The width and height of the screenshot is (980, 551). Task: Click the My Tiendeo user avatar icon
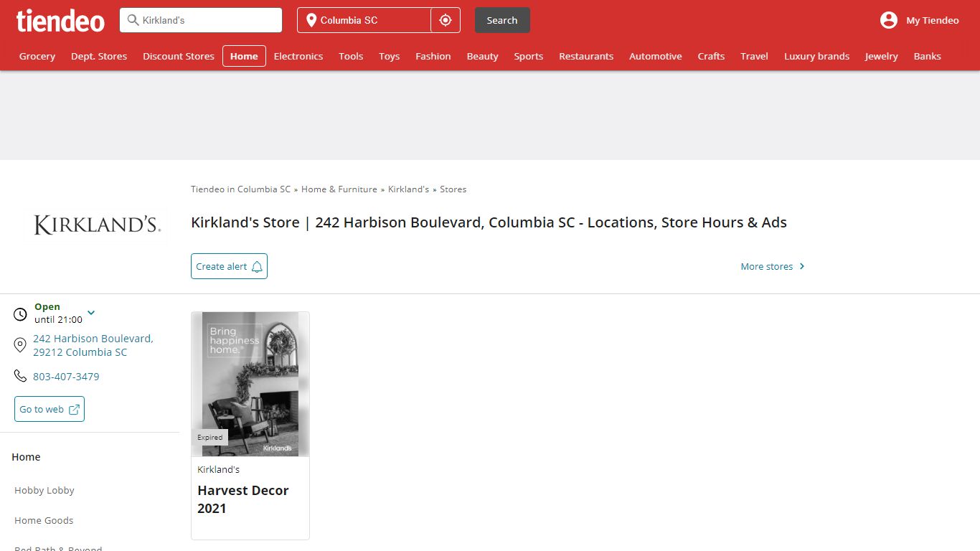(889, 20)
